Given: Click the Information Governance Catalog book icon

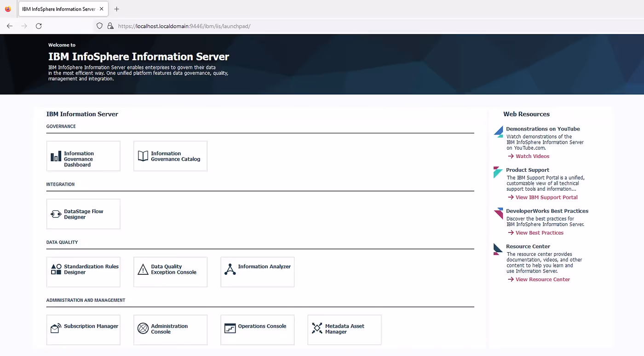Looking at the screenshot, I should (143, 156).
